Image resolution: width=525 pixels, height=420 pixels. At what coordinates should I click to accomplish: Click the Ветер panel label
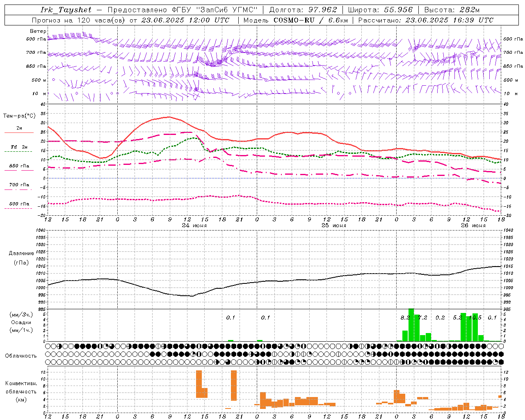tap(38, 31)
